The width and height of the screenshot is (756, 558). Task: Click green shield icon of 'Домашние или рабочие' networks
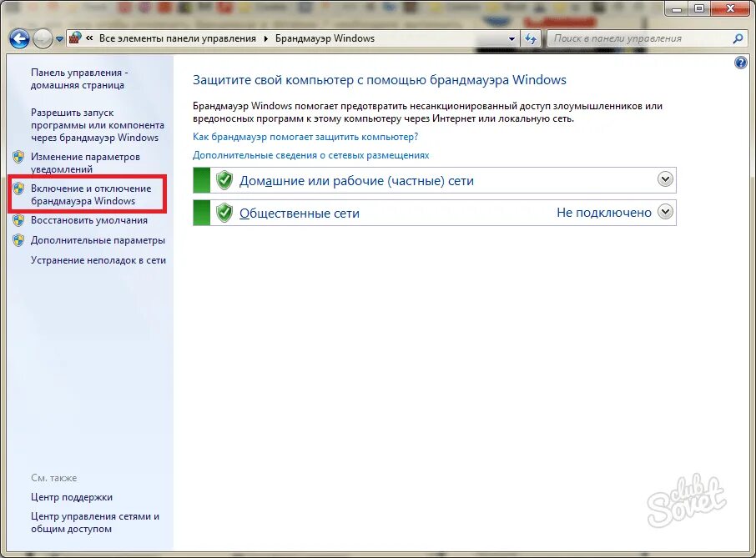point(224,180)
